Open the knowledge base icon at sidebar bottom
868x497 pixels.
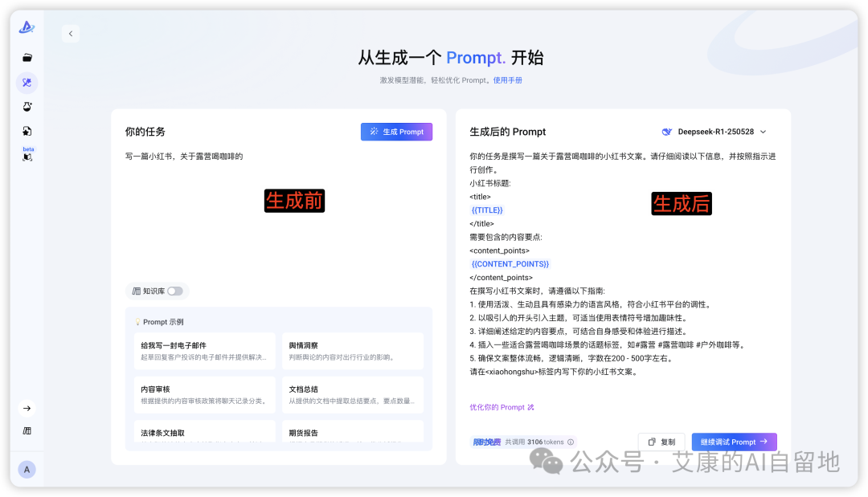[27, 430]
